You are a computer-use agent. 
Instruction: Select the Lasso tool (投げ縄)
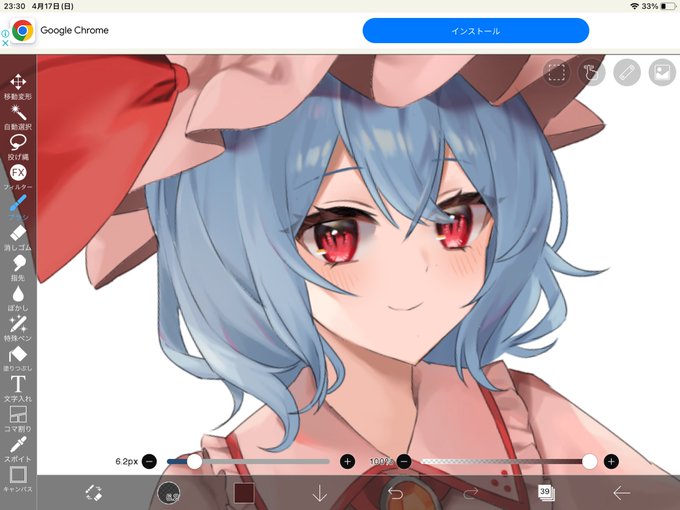click(x=18, y=147)
